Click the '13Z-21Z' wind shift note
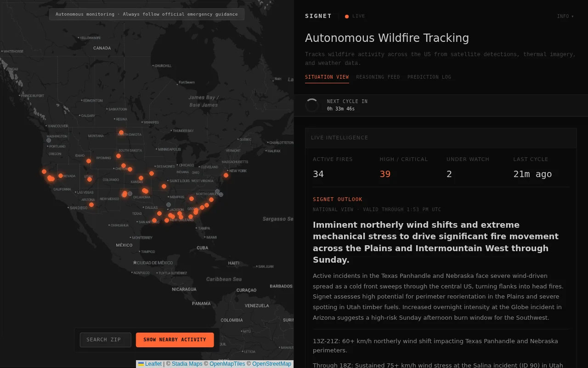The height and width of the screenshot is (368, 588). 435,345
